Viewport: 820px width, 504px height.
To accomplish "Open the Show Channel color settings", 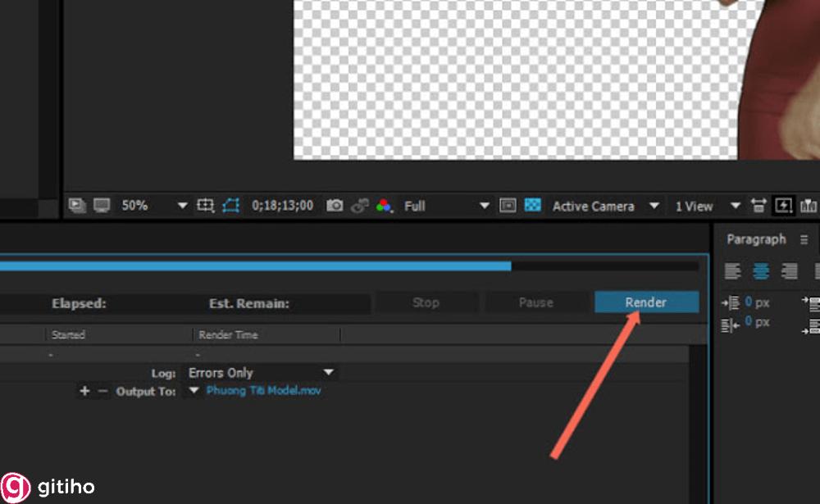I will pos(384,206).
